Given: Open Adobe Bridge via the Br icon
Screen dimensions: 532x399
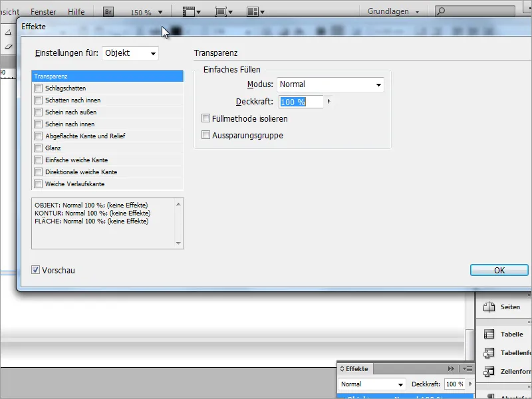Looking at the screenshot, I should 108,12.
